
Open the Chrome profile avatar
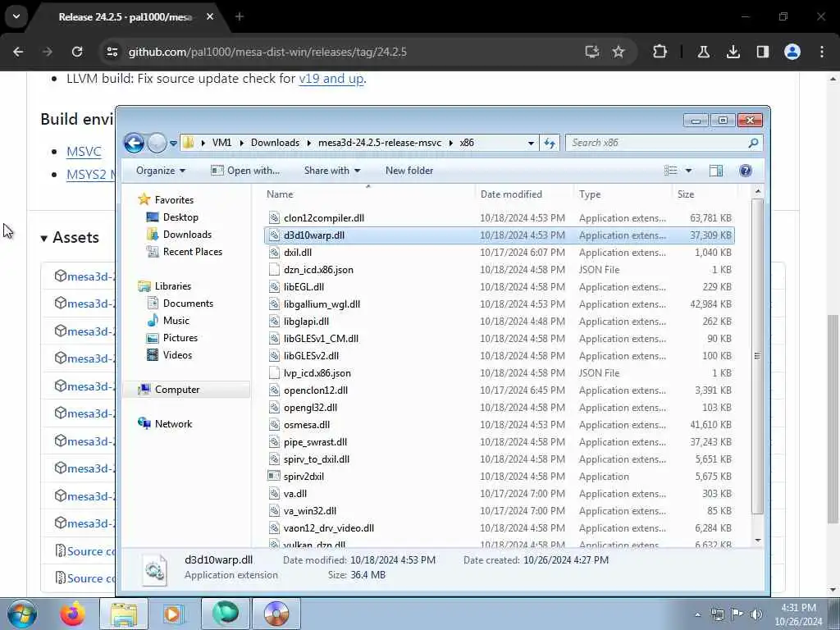[792, 52]
